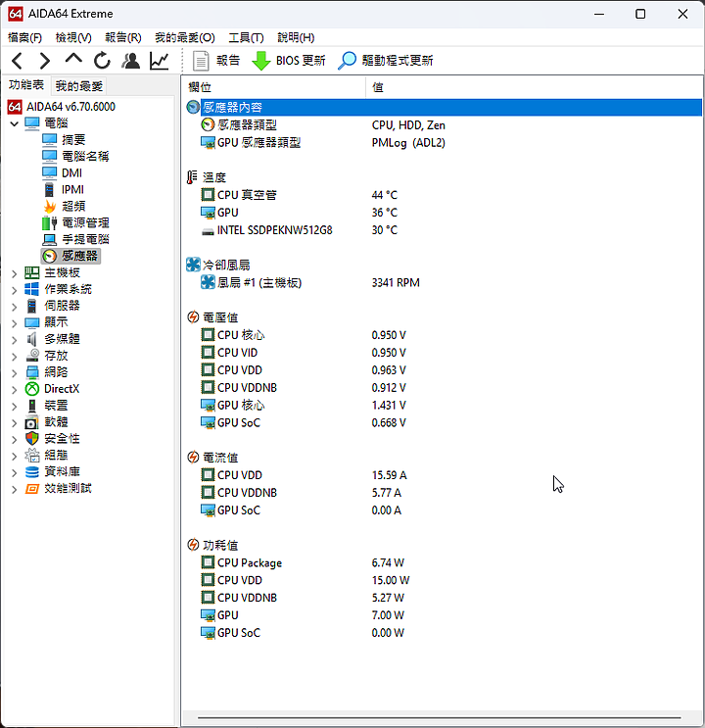Expand the 作業系統 tree node
This screenshot has width=705, height=728.
click(x=15, y=290)
